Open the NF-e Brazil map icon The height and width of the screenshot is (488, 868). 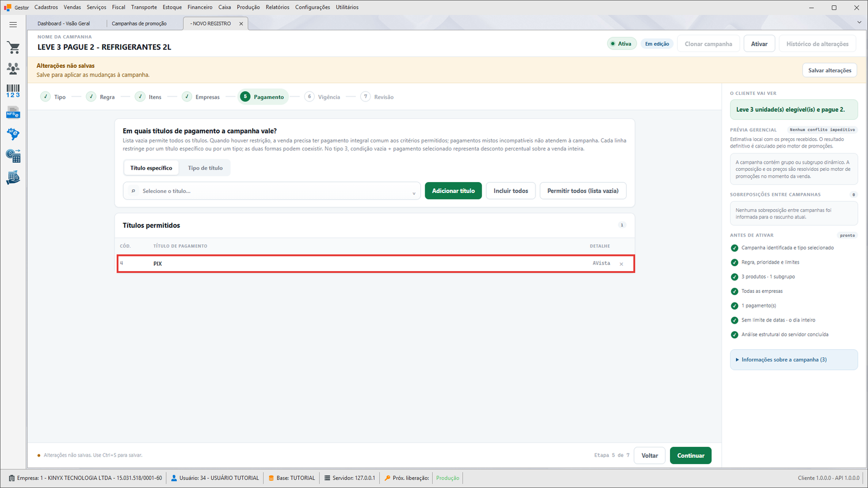(13, 134)
